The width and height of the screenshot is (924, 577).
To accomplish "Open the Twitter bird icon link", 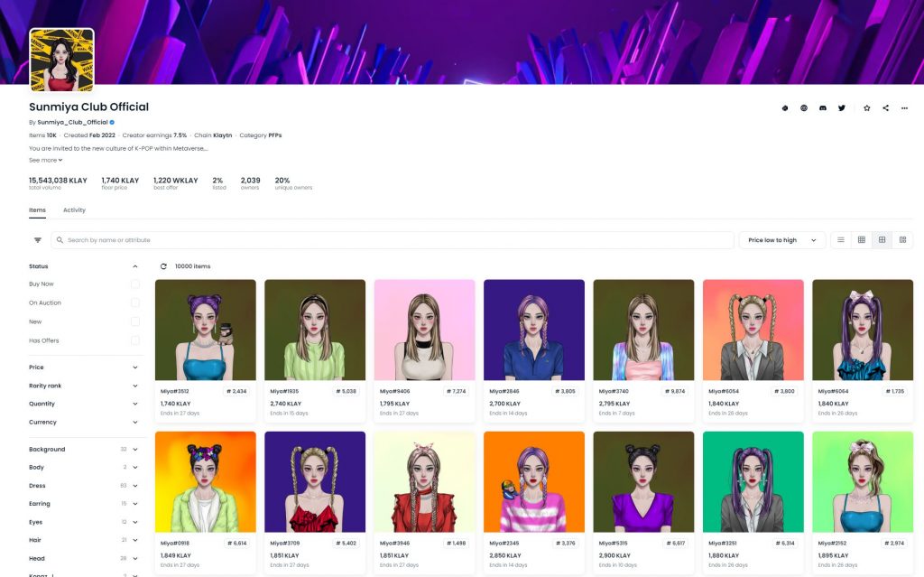I will click(x=842, y=108).
